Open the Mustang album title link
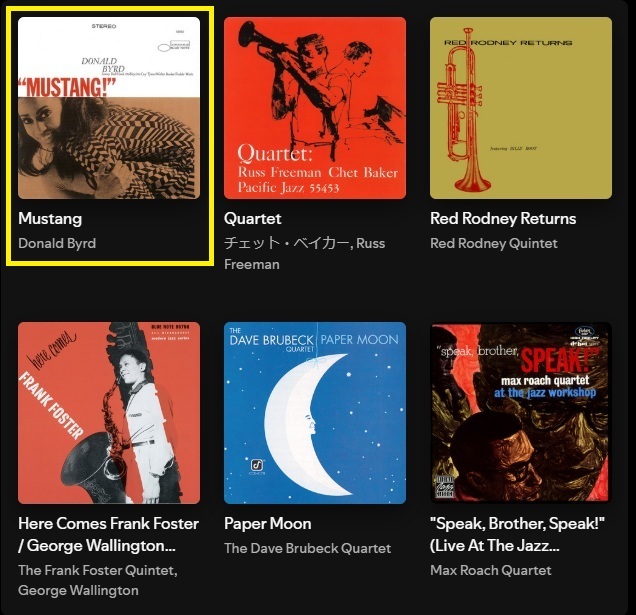Viewport: 636px width, 615px height. click(50, 219)
